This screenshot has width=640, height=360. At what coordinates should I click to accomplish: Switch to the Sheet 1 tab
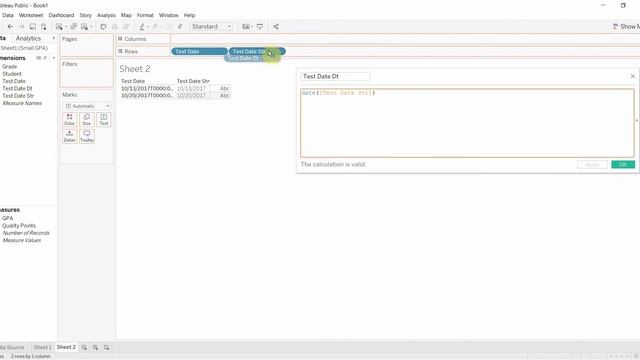[42, 347]
